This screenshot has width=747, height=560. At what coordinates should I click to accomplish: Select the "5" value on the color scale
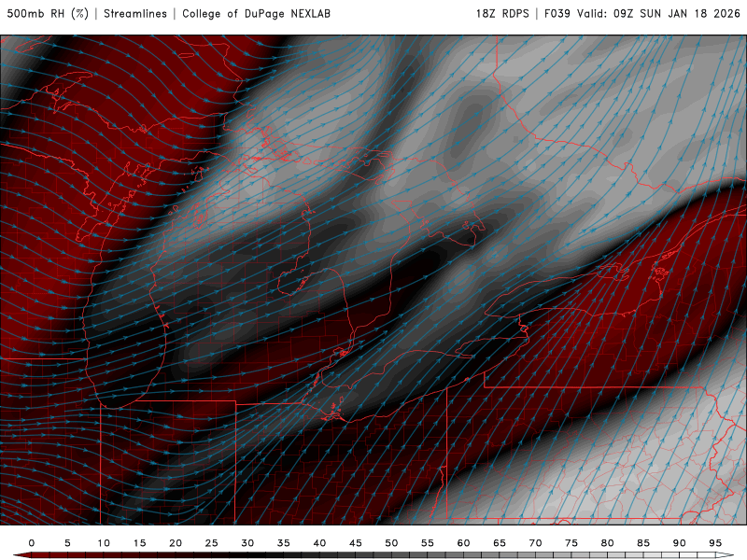point(67,543)
